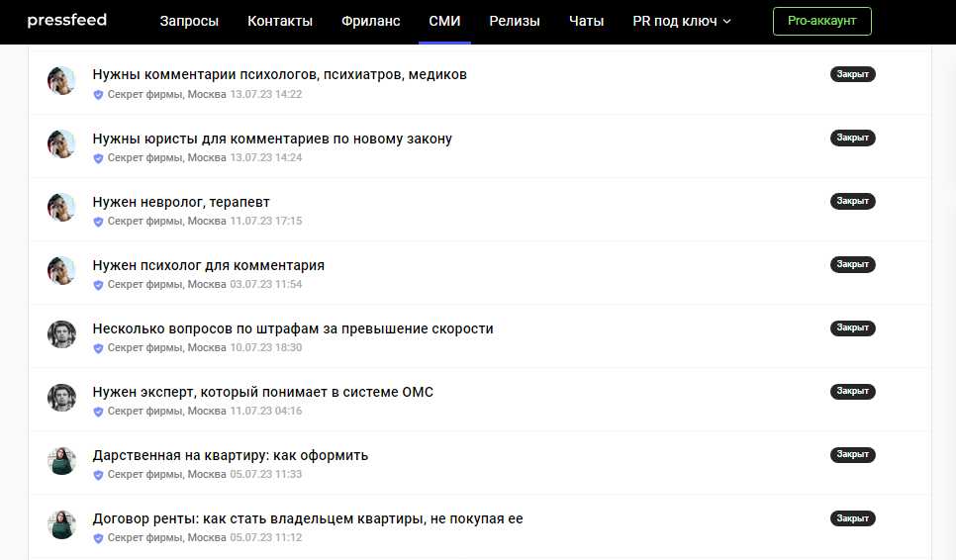Click Закрыт badge for Договор ренты request

tap(852, 518)
